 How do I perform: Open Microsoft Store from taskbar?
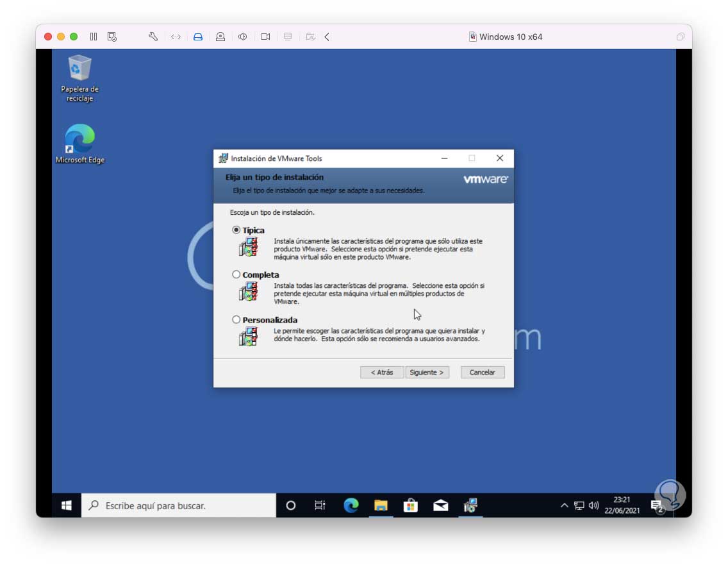[x=410, y=505]
